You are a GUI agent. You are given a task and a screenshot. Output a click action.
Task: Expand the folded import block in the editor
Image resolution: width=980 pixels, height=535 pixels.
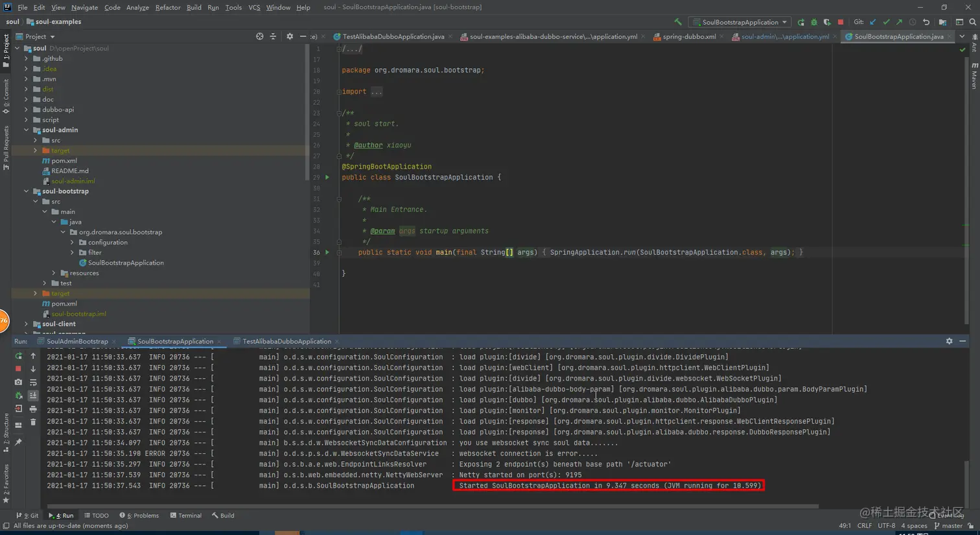point(377,91)
